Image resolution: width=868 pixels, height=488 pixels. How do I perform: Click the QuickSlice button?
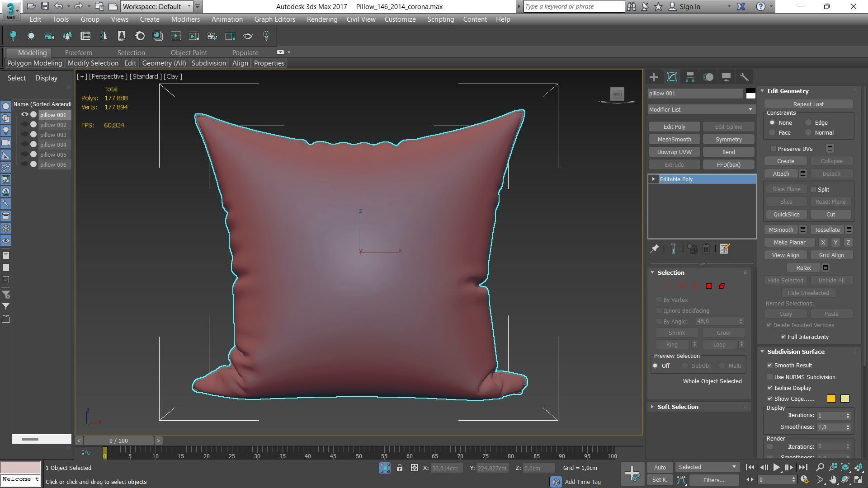tap(786, 215)
